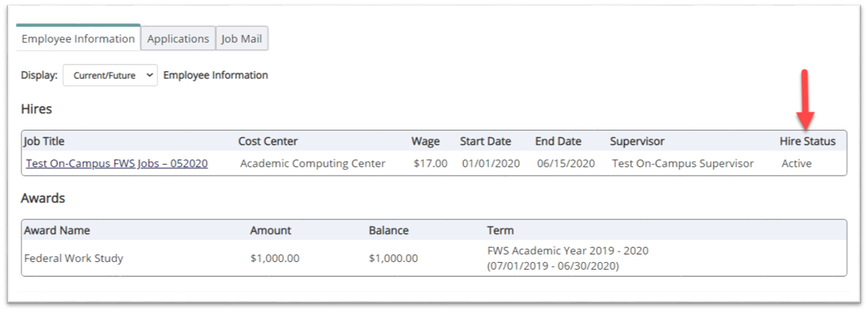Switch to the Applications tab
This screenshot has height=312, width=868.
coord(178,39)
